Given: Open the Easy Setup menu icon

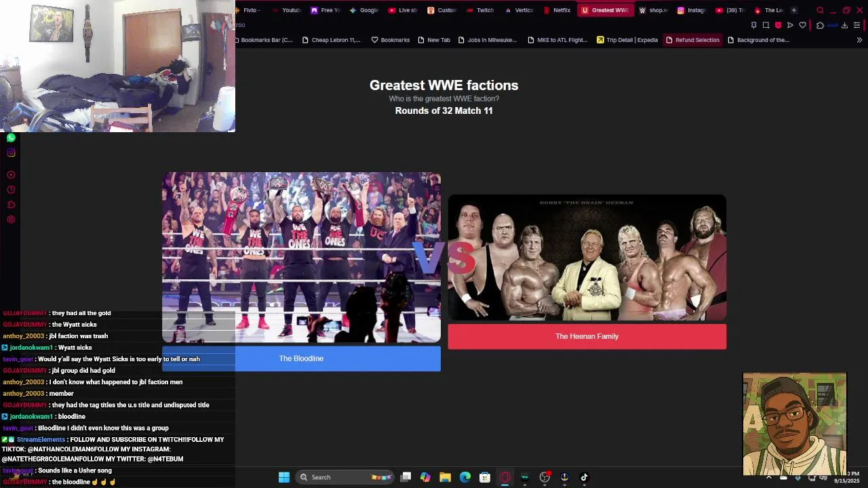Looking at the screenshot, I should tap(856, 25).
